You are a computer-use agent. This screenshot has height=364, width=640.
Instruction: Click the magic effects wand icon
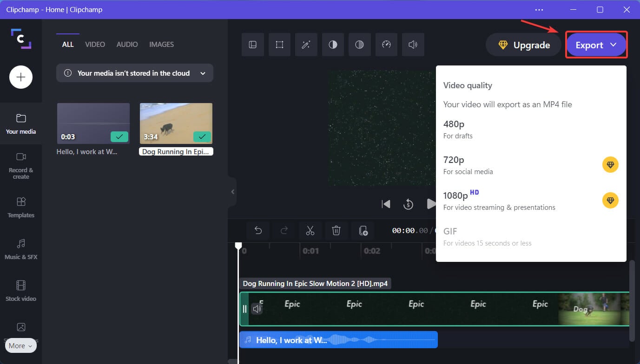click(x=306, y=44)
